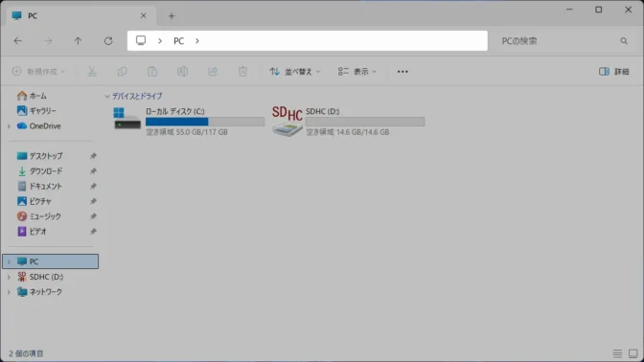Open ダウンロード quick access folder

click(39, 171)
